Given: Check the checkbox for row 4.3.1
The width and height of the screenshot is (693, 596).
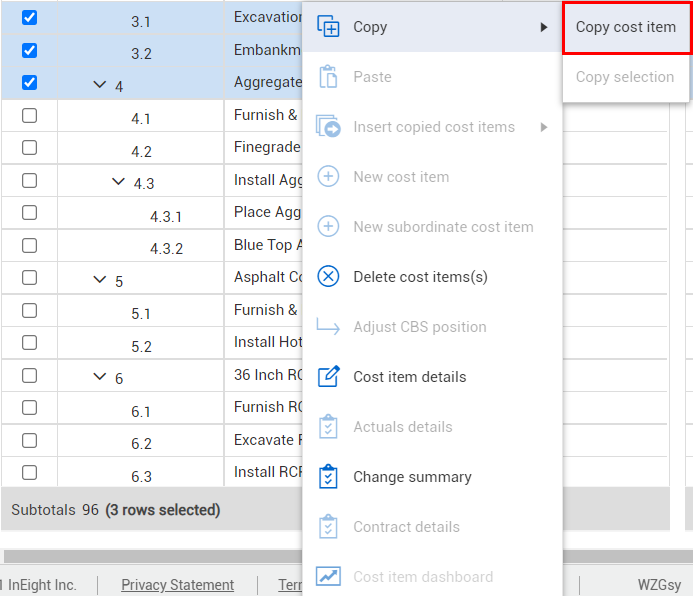Looking at the screenshot, I should tap(29, 213).
